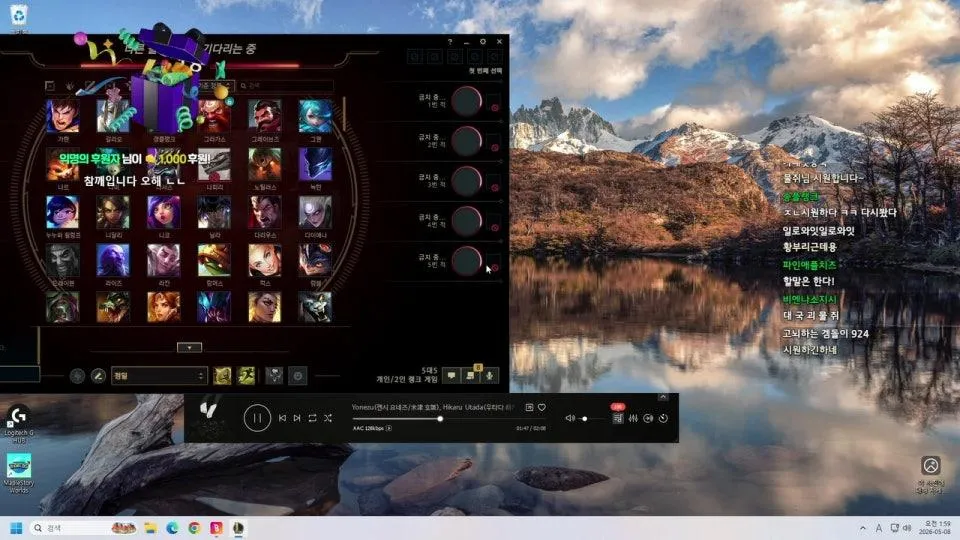Select Graves (그레이브즈) champion portrait
This screenshot has width=960, height=540.
tap(264, 116)
